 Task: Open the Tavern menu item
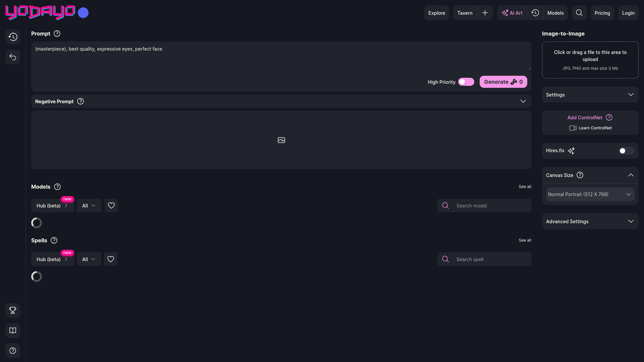point(465,12)
